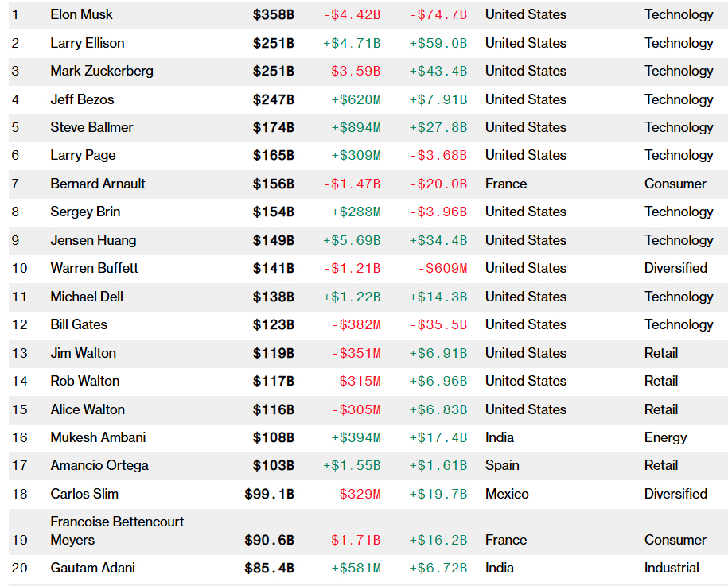Viewport: 728px width, 586px height.
Task: Click the +$43.4B year-to-date change
Action: point(438,72)
